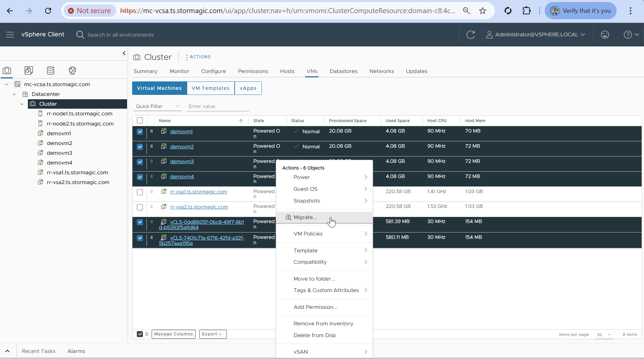Refresh the vSphere Client view
The image size is (644, 359).
(x=471, y=35)
